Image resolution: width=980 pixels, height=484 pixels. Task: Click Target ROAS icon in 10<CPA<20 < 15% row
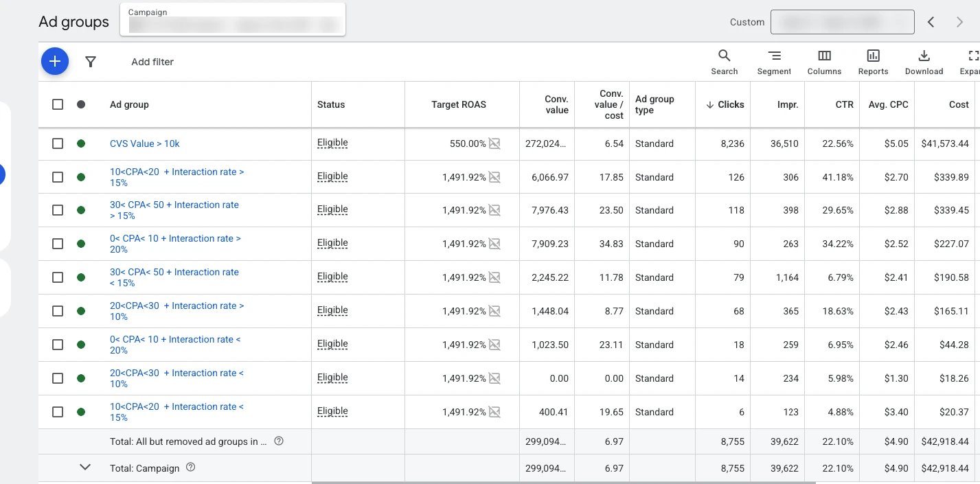[494, 412]
